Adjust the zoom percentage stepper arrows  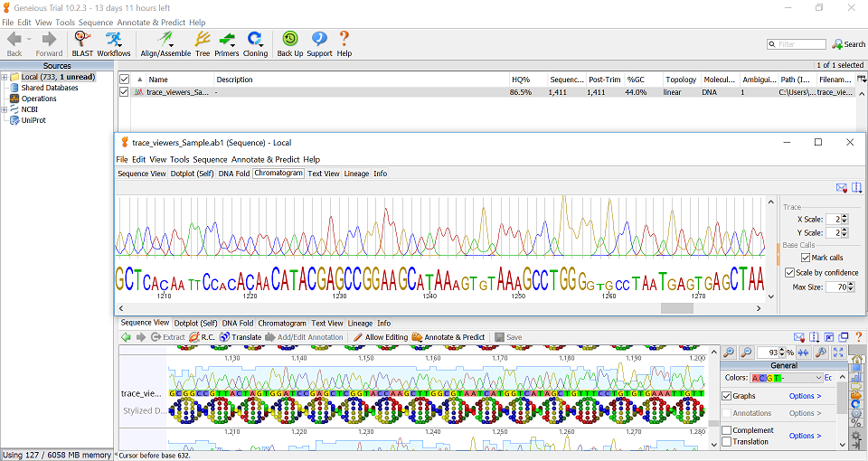[x=781, y=353]
